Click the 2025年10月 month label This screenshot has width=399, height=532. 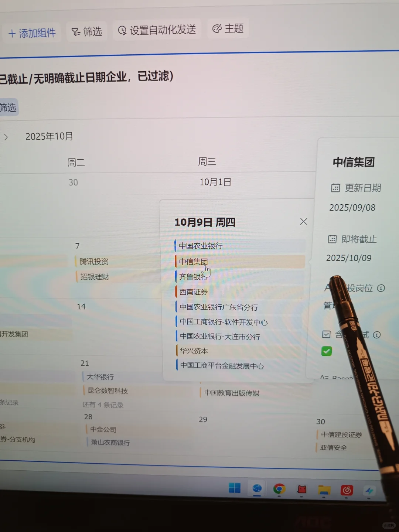(x=49, y=136)
